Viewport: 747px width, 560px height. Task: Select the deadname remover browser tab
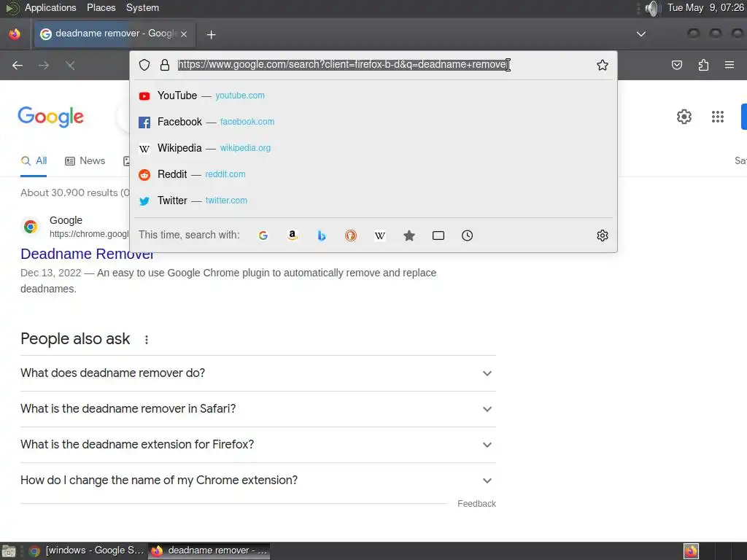coord(115,34)
